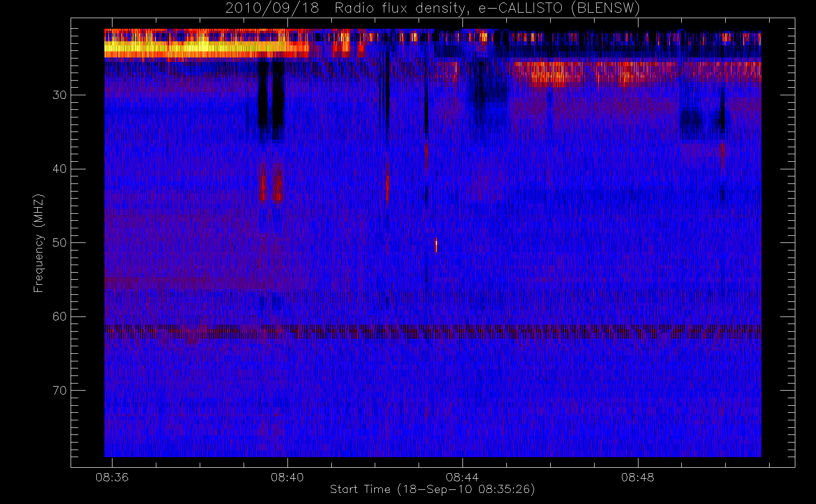Screen dimensions: 816x504
Task: Click the small bright burst near 50 MHz
Action: pyautogui.click(x=436, y=245)
